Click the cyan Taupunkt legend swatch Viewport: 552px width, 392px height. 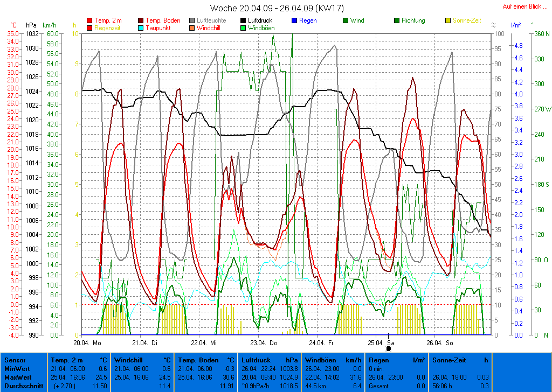141,27
